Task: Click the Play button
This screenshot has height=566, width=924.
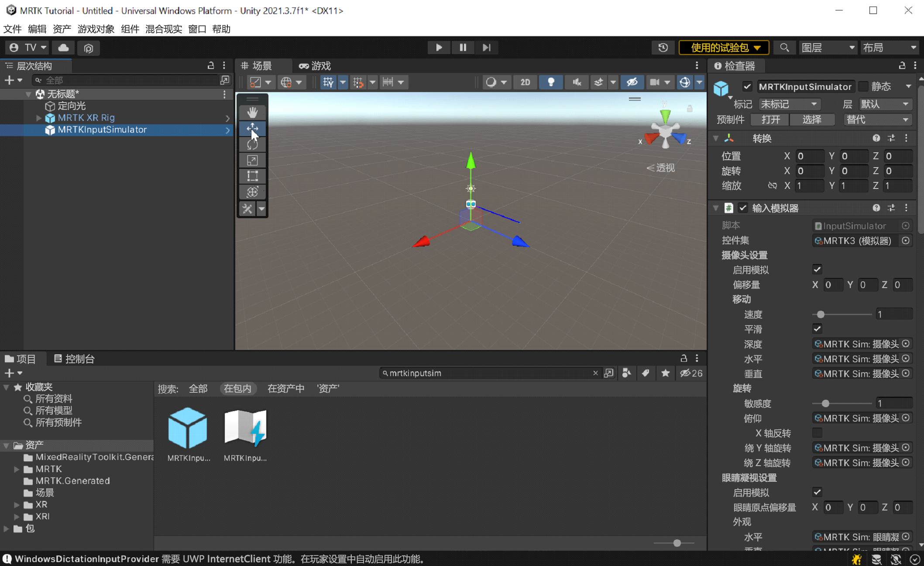Action: (439, 47)
